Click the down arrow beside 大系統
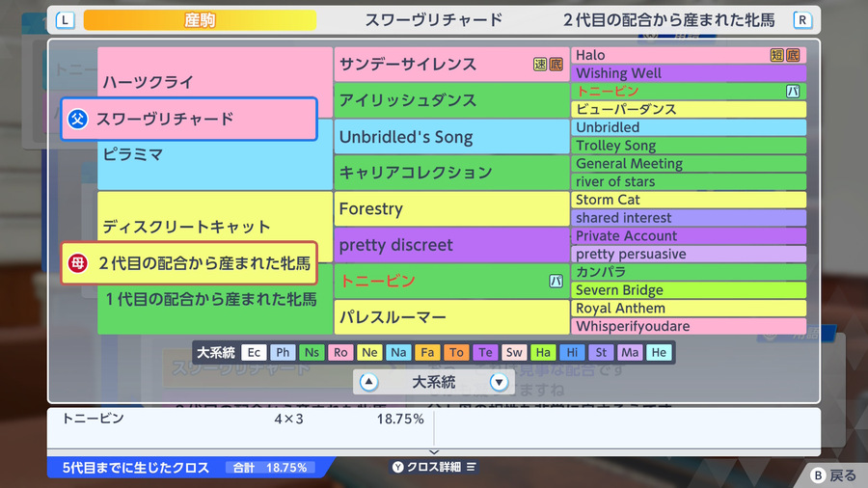 tap(499, 382)
